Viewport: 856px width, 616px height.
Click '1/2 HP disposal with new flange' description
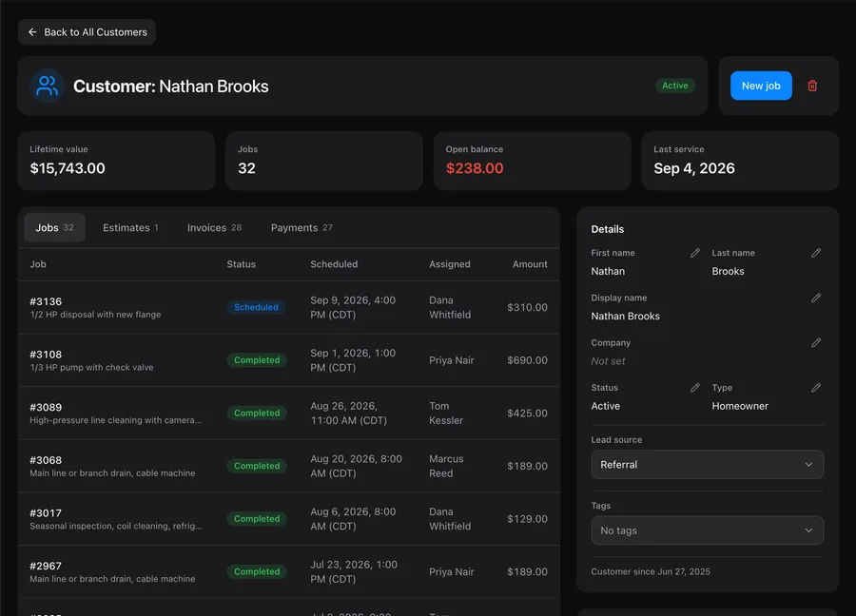click(95, 315)
